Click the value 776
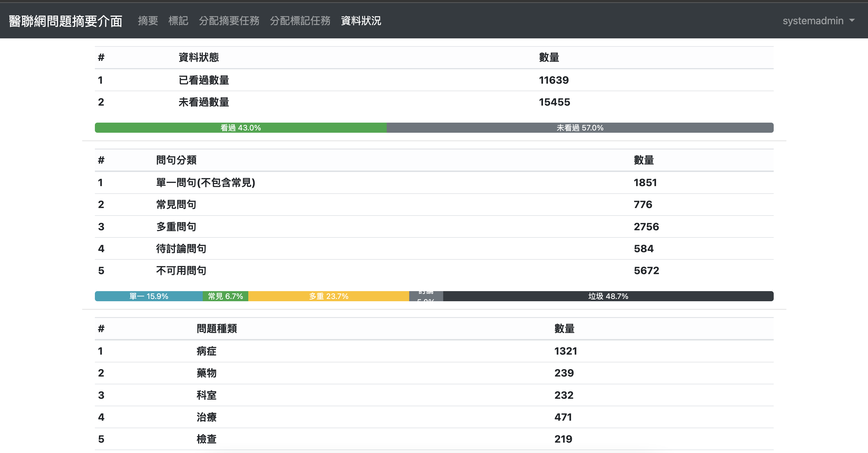Image resolution: width=868 pixels, height=453 pixels. click(x=643, y=205)
